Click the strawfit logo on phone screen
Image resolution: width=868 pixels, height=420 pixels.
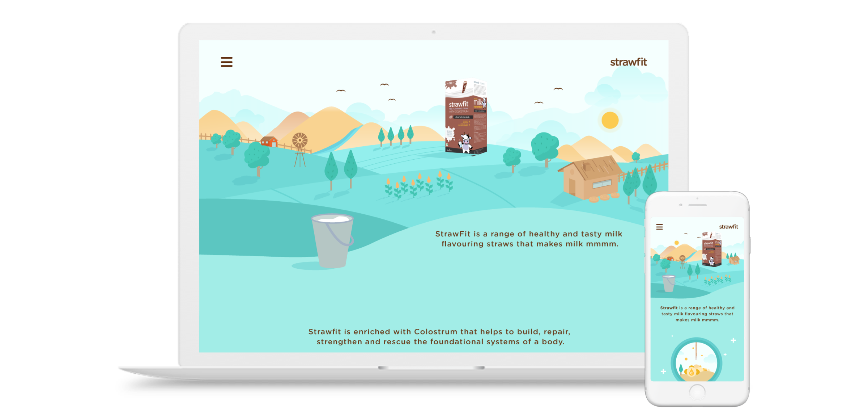click(x=728, y=227)
